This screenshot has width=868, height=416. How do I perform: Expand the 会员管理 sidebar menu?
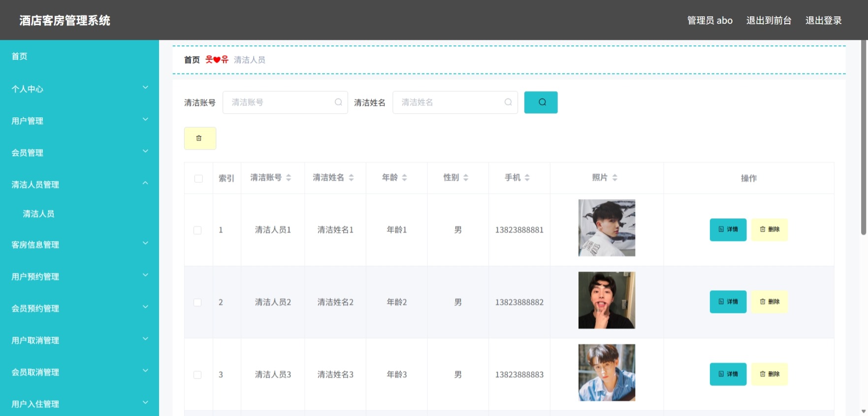click(x=79, y=153)
